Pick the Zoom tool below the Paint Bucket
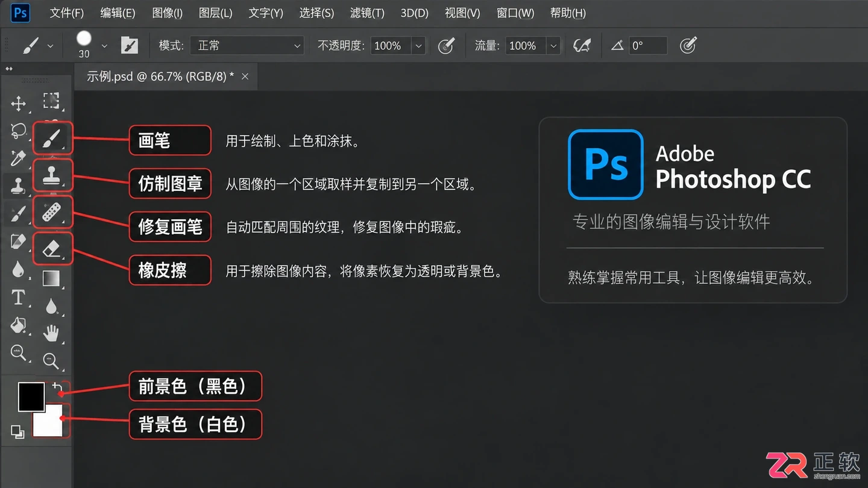This screenshot has height=488, width=868. point(19,352)
